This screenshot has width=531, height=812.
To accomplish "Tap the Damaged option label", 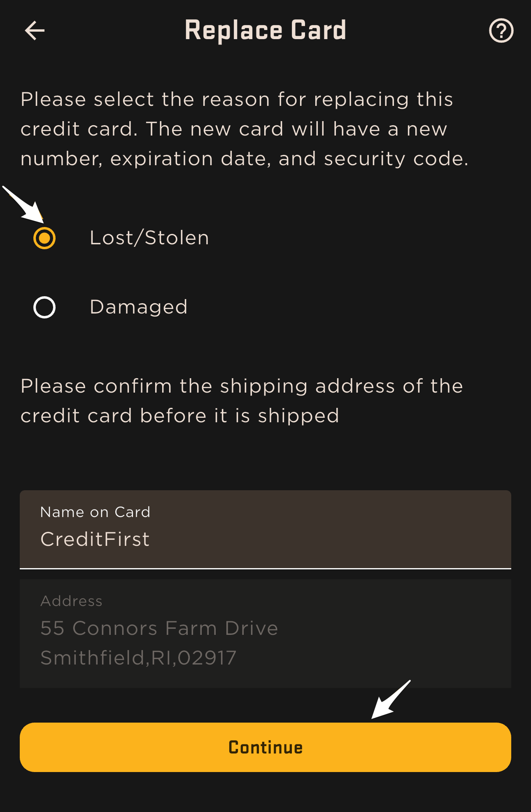I will click(x=139, y=307).
